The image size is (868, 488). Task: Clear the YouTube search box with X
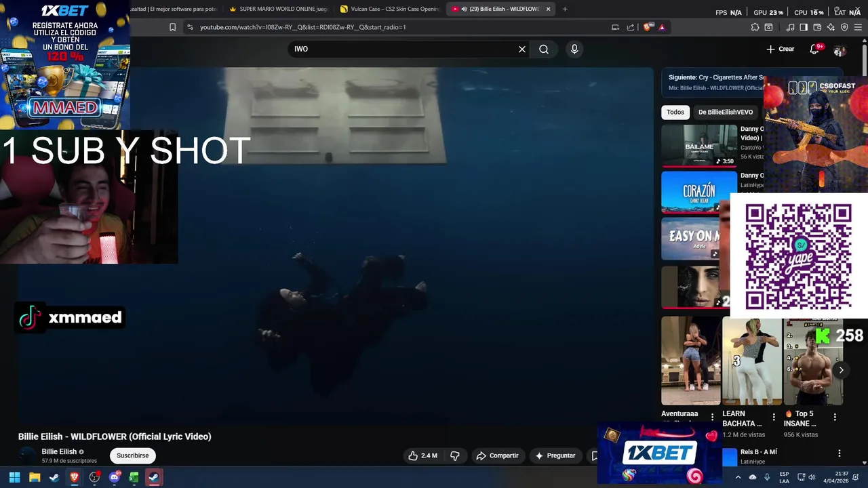(x=522, y=49)
